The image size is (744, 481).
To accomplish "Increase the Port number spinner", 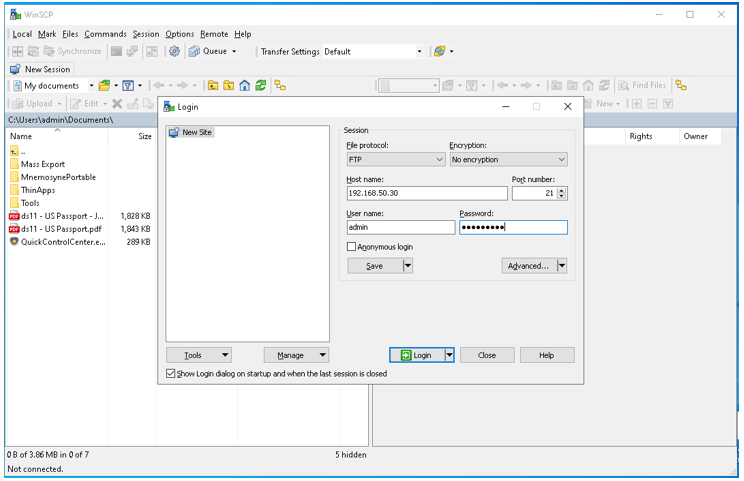I will click(x=562, y=190).
